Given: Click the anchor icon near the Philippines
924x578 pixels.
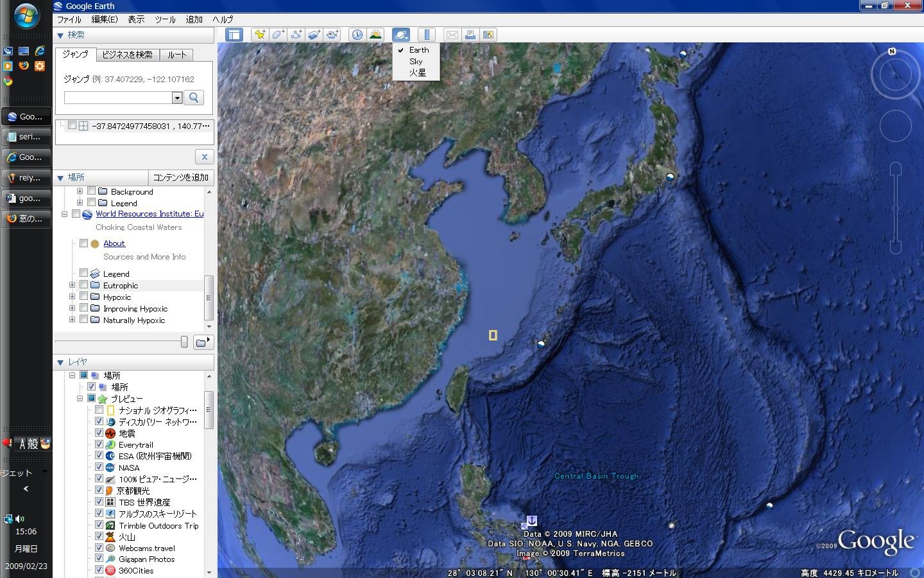Looking at the screenshot, I should 532,520.
